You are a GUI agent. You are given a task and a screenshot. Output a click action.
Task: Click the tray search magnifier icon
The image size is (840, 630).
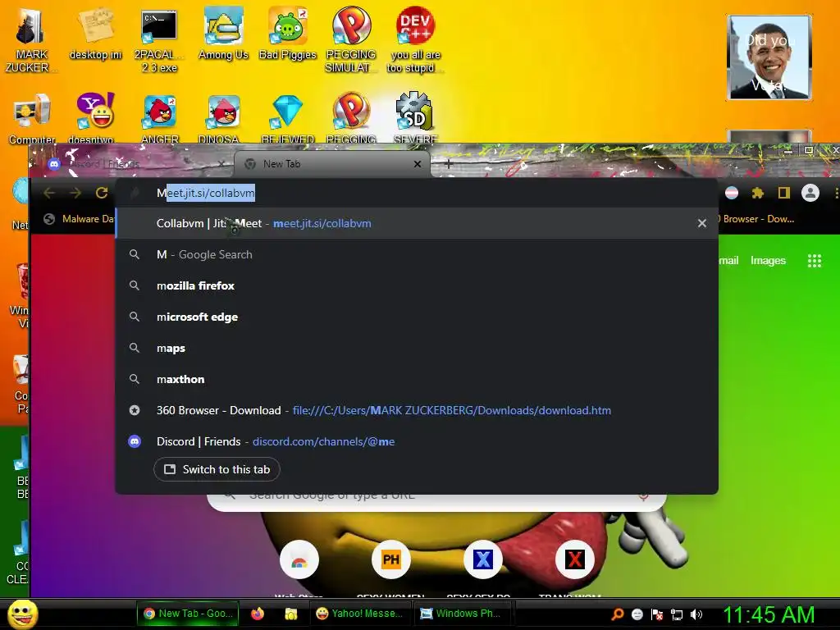[x=618, y=614]
